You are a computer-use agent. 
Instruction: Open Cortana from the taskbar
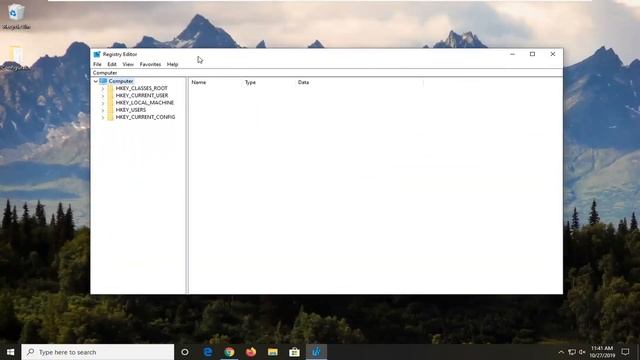185,352
